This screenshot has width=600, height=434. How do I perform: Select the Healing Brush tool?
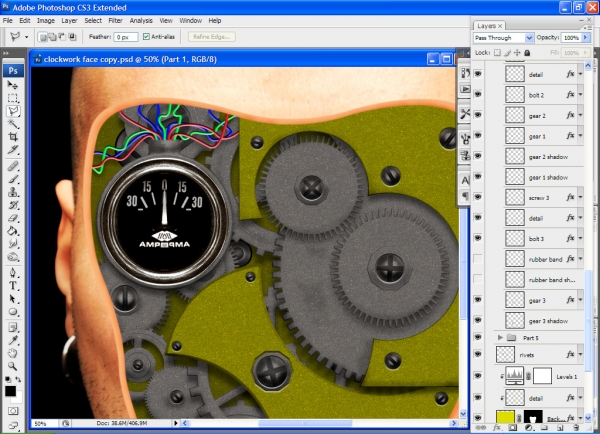point(13,166)
